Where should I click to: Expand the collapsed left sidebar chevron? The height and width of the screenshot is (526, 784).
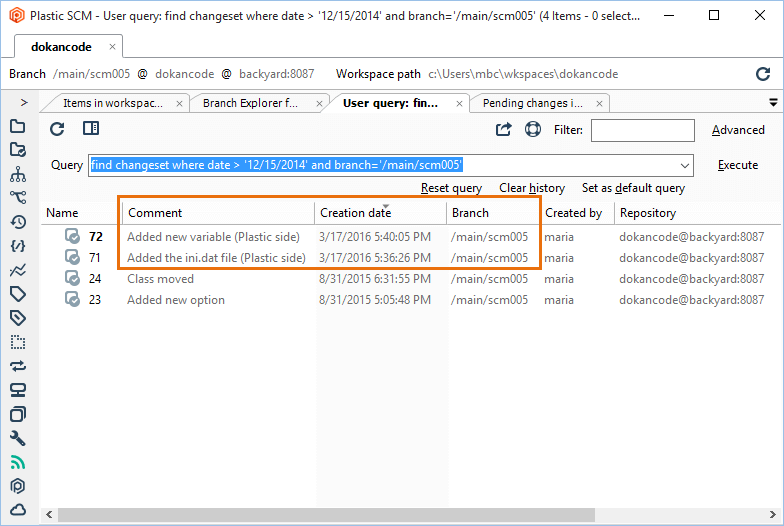point(24,102)
